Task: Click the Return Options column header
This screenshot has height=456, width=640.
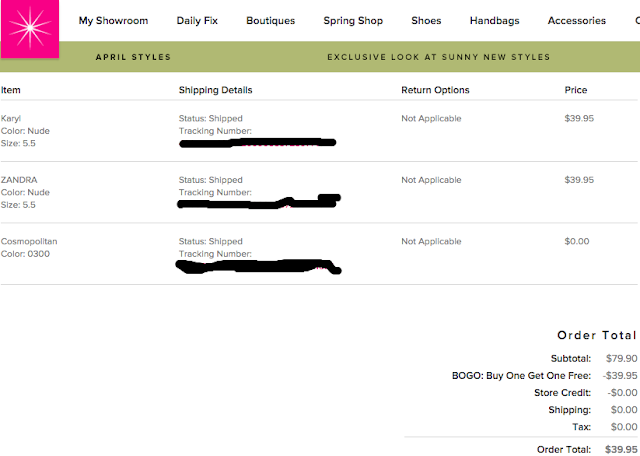Action: 435,90
